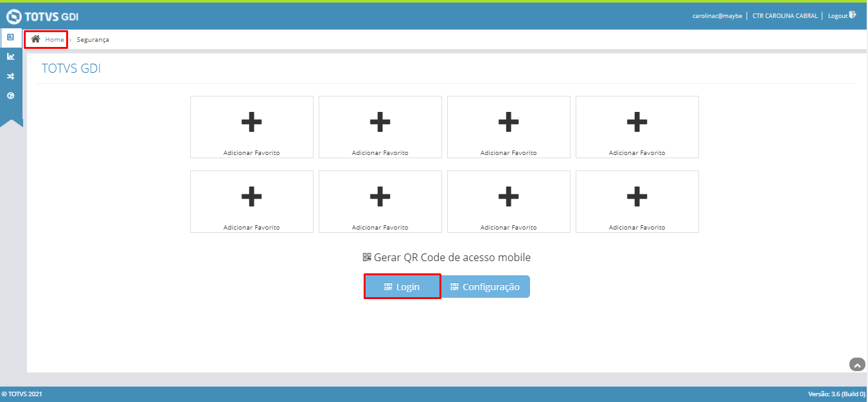This screenshot has height=402, width=868.
Task: Click the shuffle arrows icon in sidebar
Action: [10, 77]
